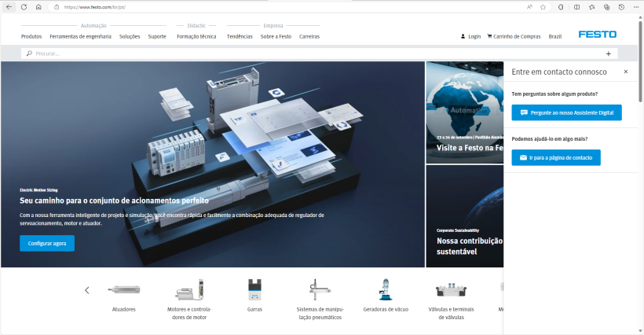Open Tendências menu
The width and height of the screenshot is (644, 335).
click(x=240, y=37)
